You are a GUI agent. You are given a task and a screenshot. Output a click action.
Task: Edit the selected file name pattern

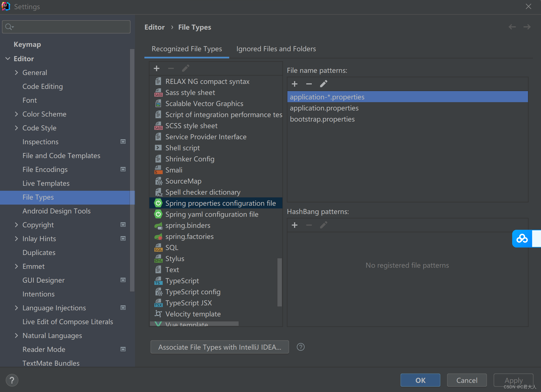[x=323, y=84]
